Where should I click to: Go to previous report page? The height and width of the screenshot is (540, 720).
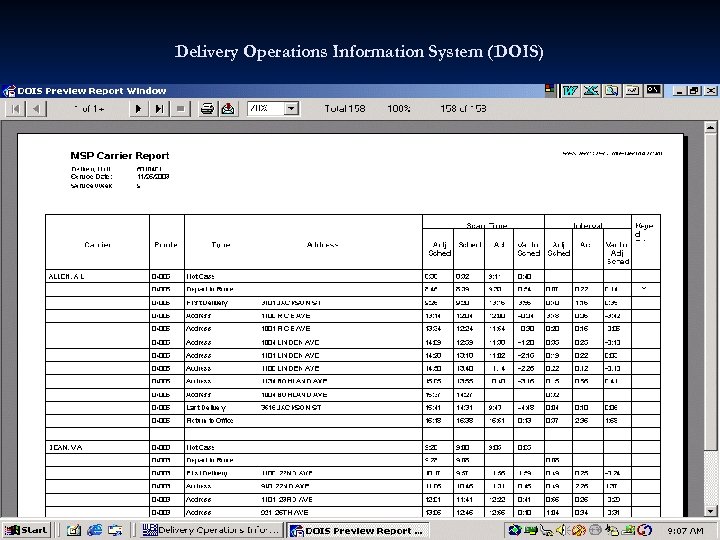[x=36, y=109]
